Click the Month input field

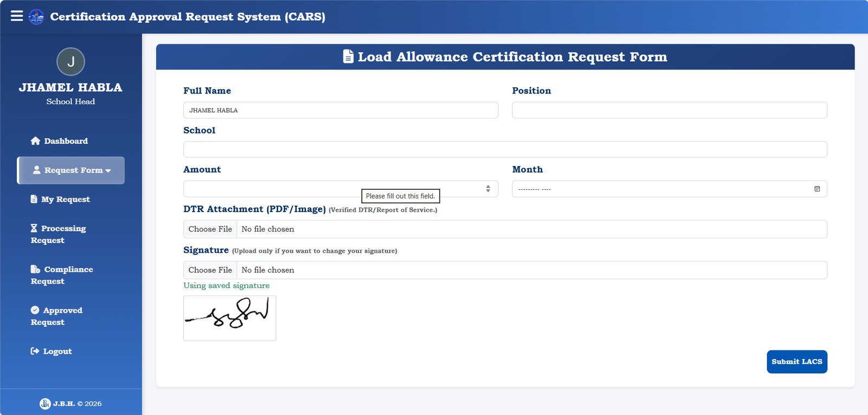pyautogui.click(x=669, y=189)
